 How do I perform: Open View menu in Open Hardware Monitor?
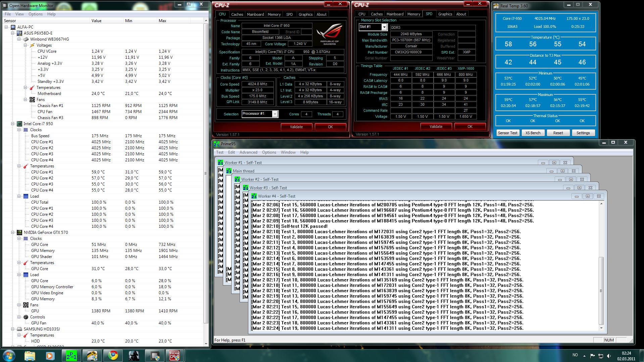coord(19,14)
